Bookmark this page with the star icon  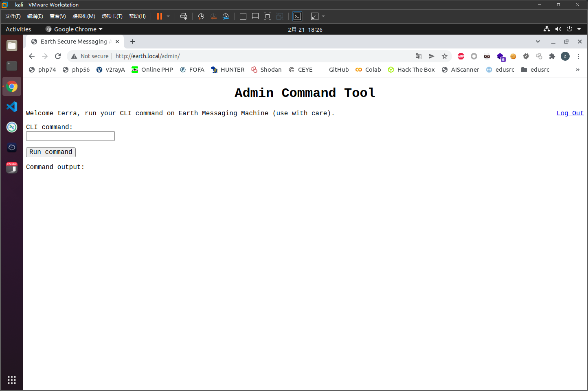(x=445, y=56)
